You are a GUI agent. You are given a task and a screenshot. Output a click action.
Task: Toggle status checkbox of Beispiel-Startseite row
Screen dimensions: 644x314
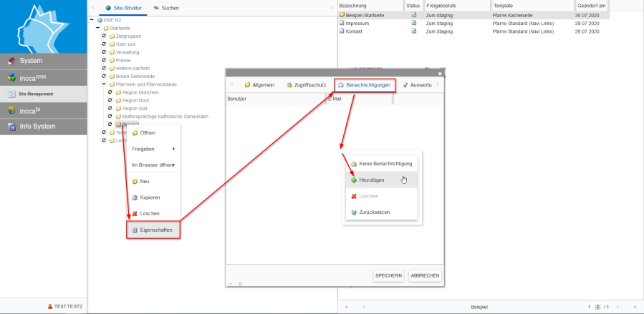pyautogui.click(x=413, y=15)
